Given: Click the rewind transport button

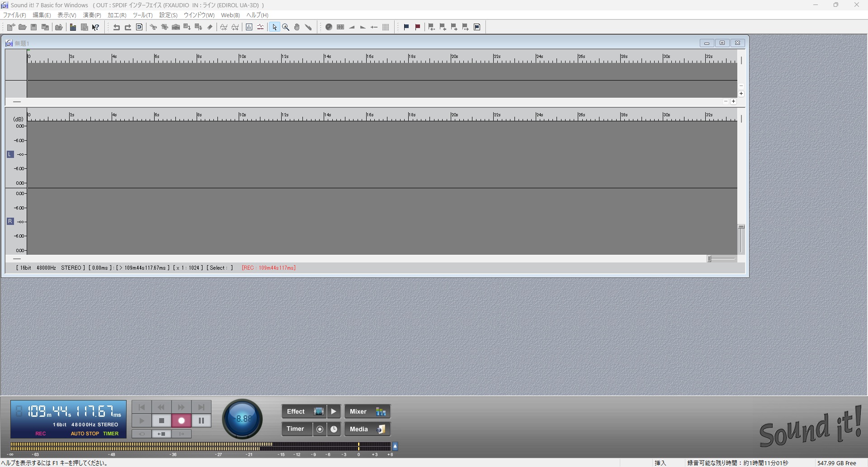Looking at the screenshot, I should (161, 407).
